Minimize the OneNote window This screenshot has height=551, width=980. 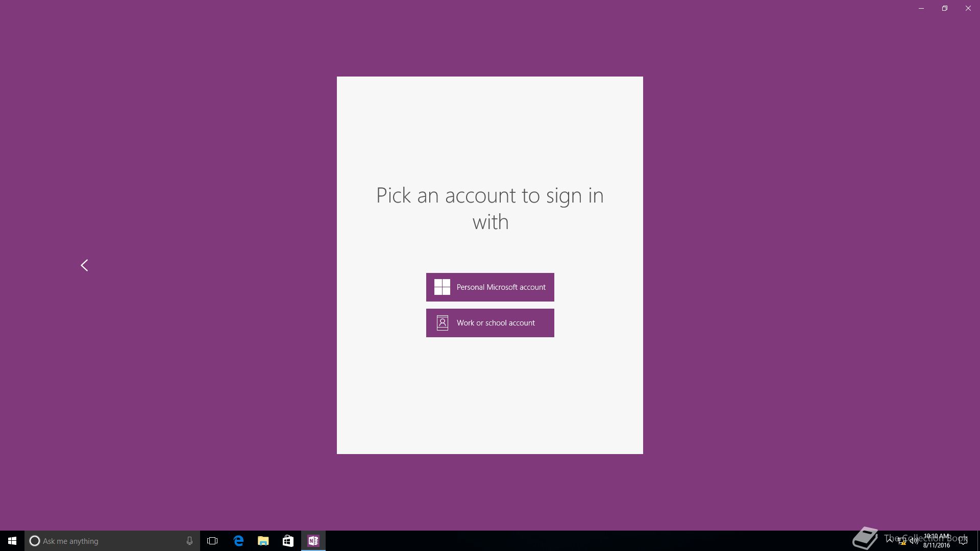921,8
